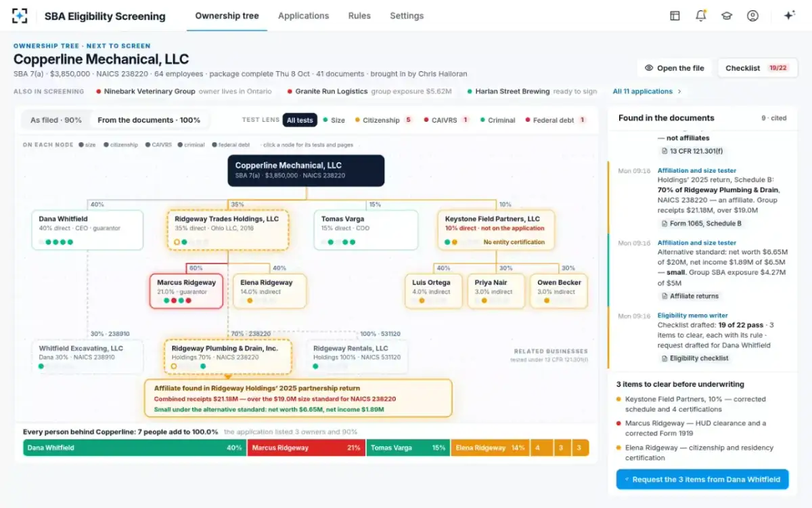The height and width of the screenshot is (508, 812).
Task: Click the arrow icon on Request the 3 items button
Action: point(627,480)
